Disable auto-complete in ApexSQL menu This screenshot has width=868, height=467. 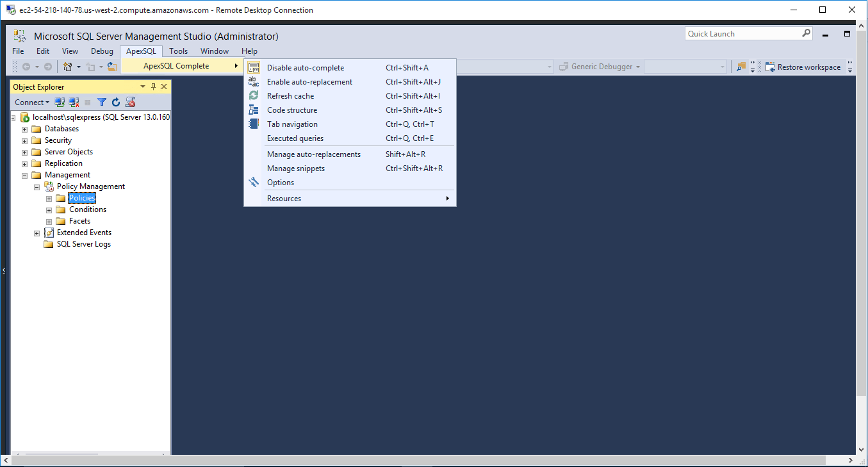tap(305, 68)
